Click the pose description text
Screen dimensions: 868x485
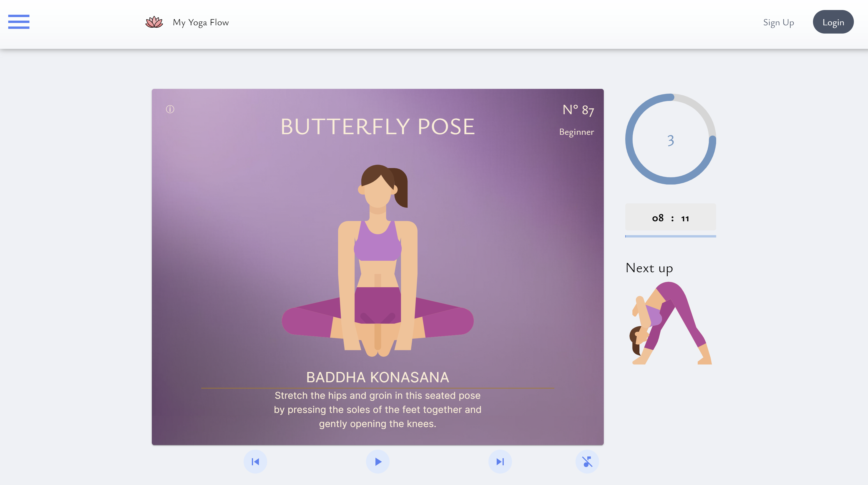coord(378,409)
